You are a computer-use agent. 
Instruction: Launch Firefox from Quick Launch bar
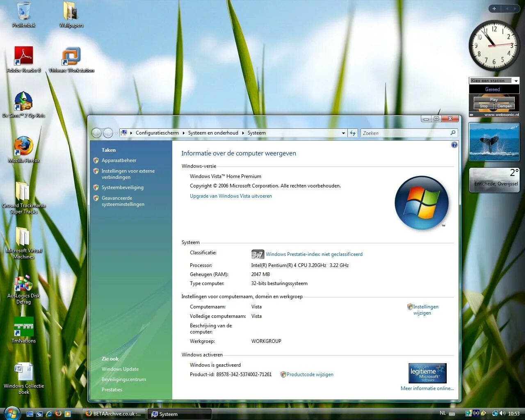coord(58,414)
